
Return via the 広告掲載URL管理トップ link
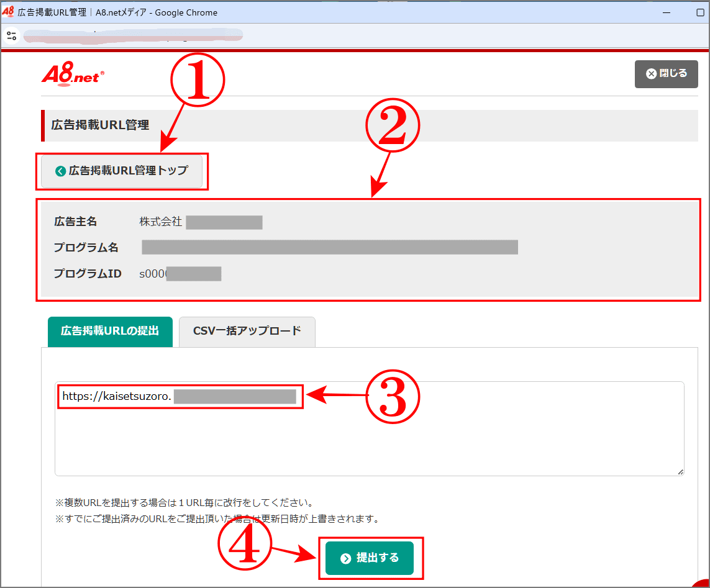[122, 171]
